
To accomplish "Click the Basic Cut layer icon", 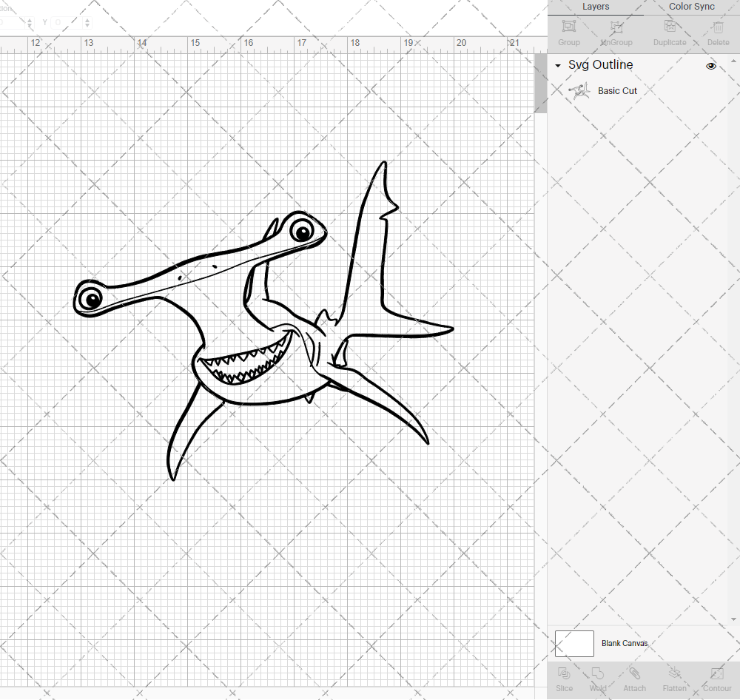I will (579, 90).
